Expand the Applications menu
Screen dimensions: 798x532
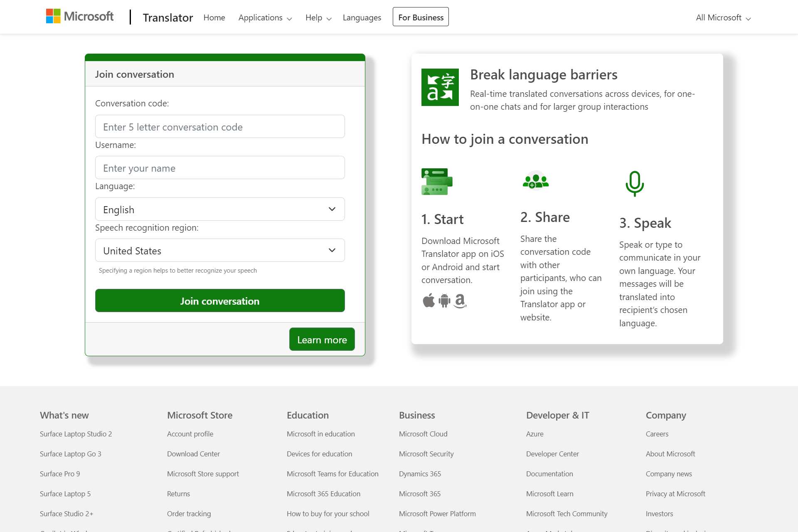click(265, 17)
